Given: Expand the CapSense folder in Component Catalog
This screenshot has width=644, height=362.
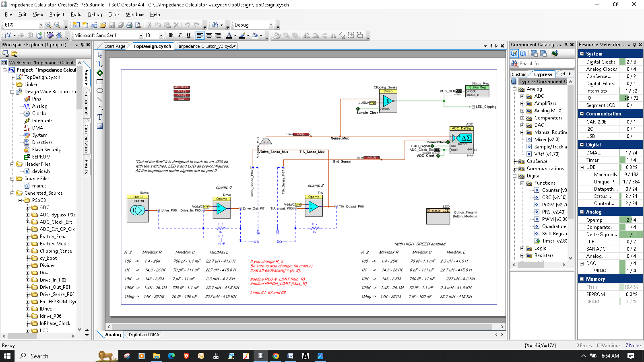Looking at the screenshot, I should coord(514,161).
